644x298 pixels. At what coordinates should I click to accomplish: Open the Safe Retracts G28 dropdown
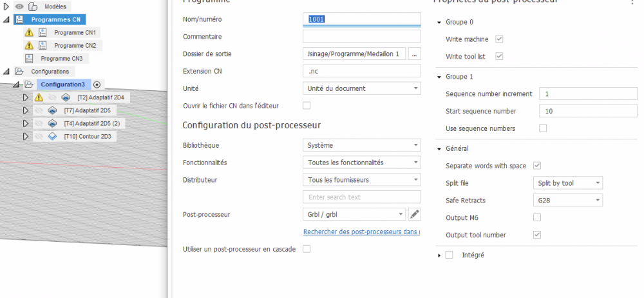[x=568, y=201]
